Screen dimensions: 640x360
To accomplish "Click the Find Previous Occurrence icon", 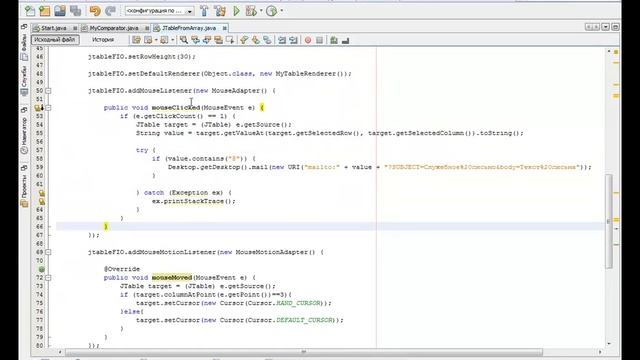I will click(x=196, y=40).
